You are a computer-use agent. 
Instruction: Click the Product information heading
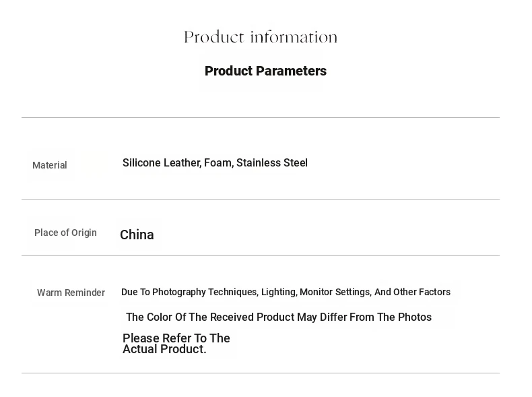pyautogui.click(x=261, y=37)
